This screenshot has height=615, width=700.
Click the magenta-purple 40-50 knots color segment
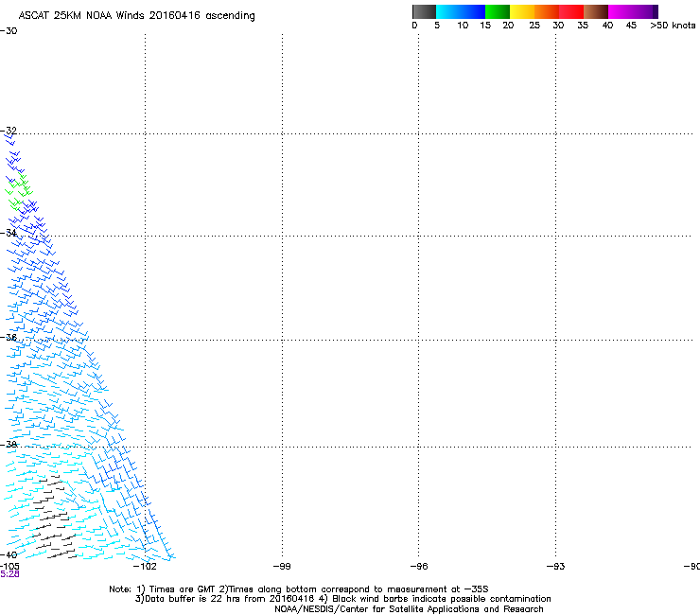coord(633,11)
